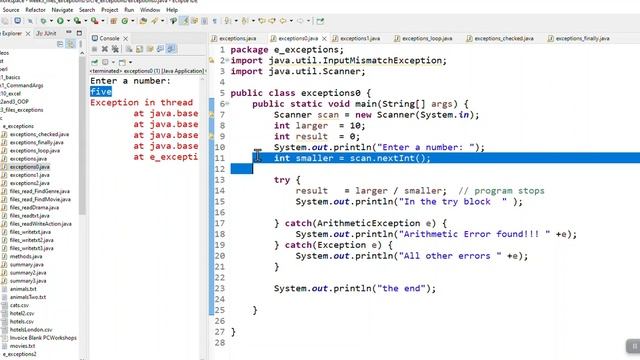Switch to exceptions_loop.java editor tab

(424, 38)
